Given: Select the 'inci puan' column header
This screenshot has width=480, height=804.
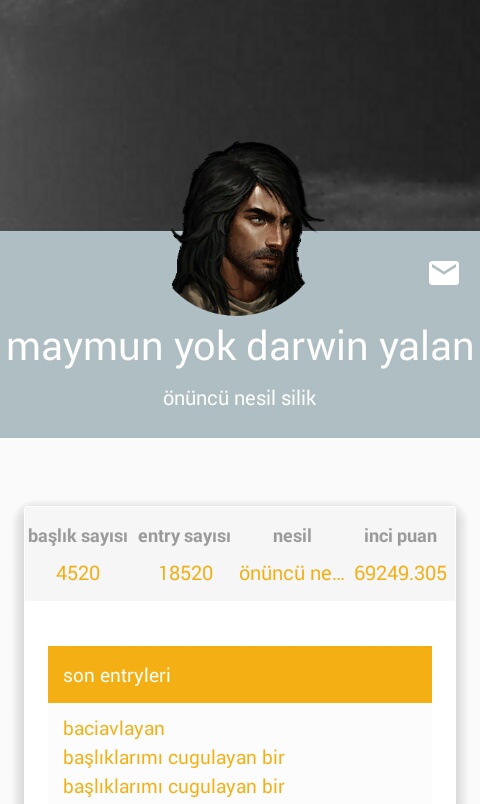Looking at the screenshot, I should click(401, 536).
